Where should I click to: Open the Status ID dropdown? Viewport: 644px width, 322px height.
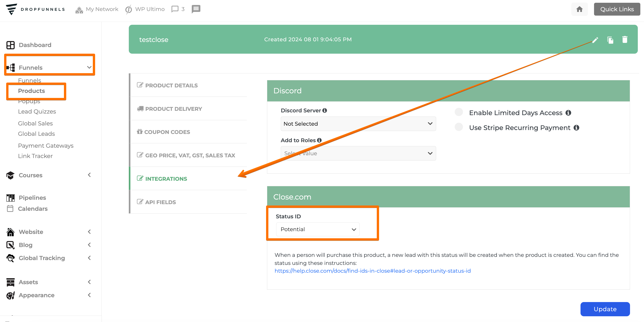[317, 229]
